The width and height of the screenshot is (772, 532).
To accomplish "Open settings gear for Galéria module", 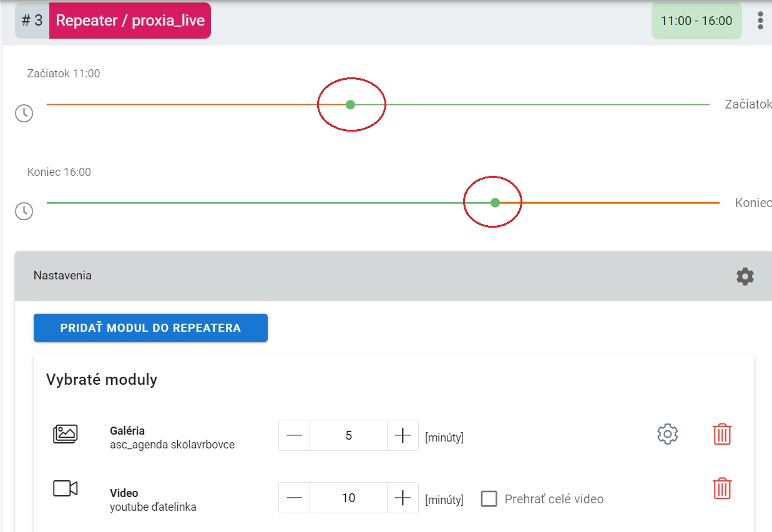I will (x=667, y=434).
